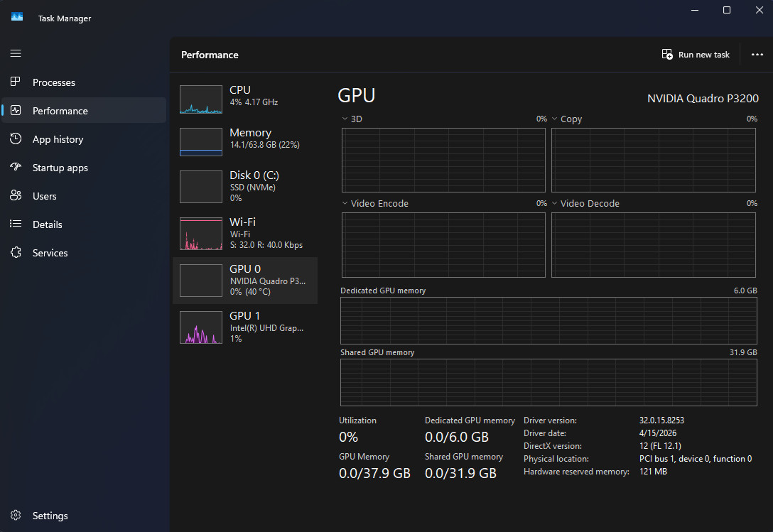
Task: Click the GPU Memory 0.0/37.9 GB value
Action: 374,473
